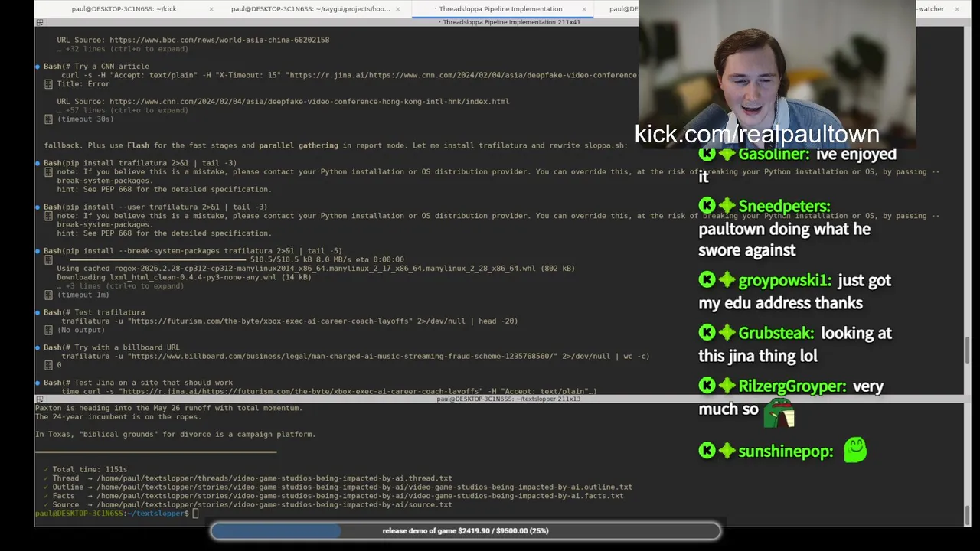Click sunshinepop's green Kick badge
Screen dimensions: 980x551
(707, 451)
